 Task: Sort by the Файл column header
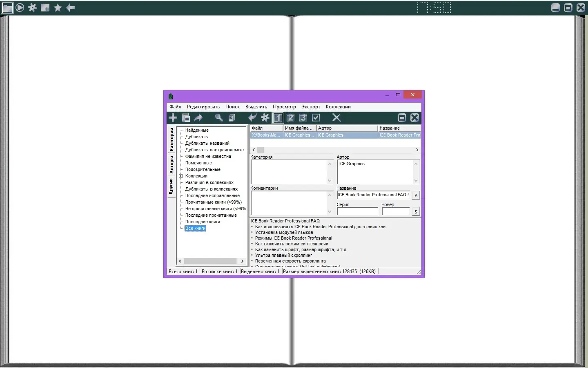(267, 128)
